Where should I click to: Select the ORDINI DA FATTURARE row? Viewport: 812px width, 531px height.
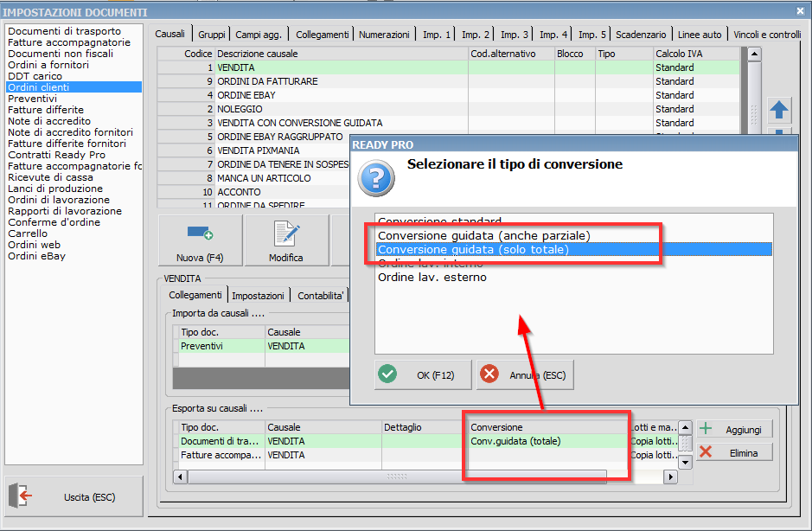[x=449, y=81]
